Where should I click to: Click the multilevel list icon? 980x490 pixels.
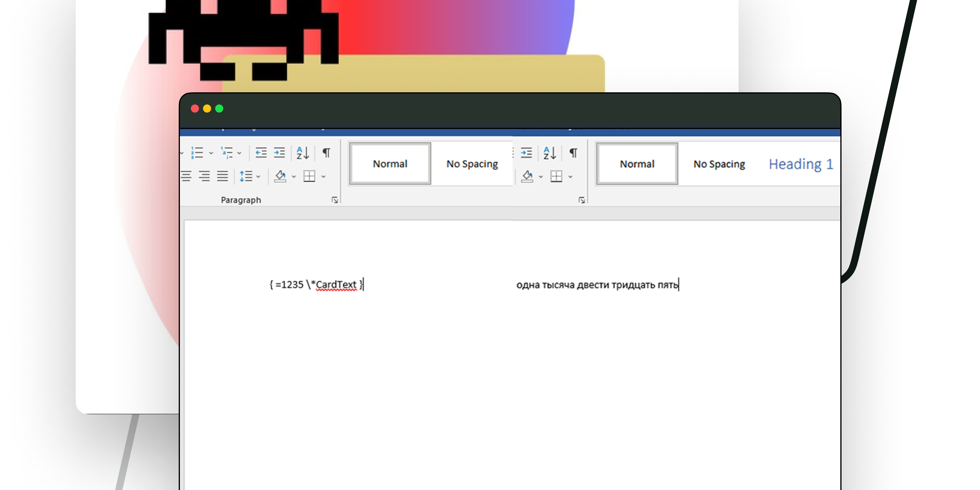[227, 153]
